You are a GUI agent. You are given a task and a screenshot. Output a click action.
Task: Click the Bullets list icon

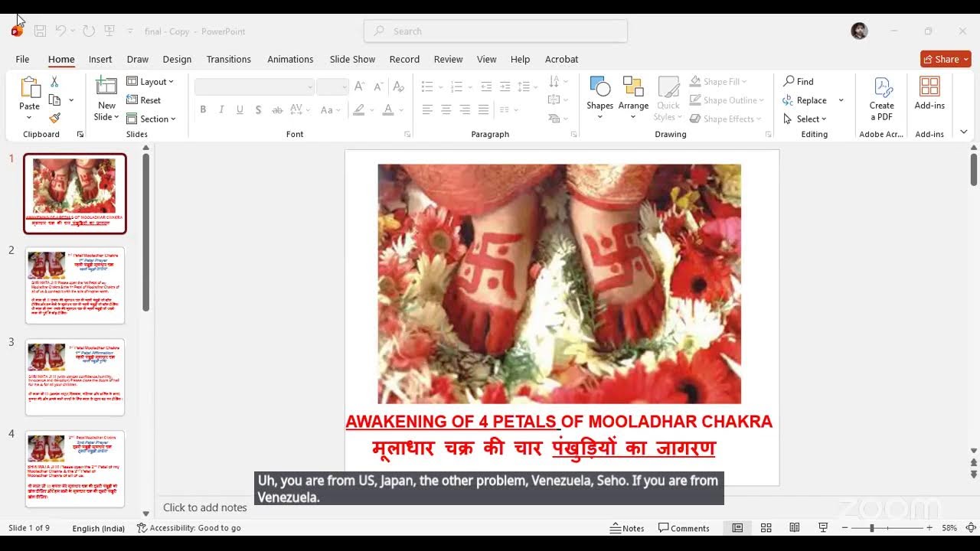[427, 86]
